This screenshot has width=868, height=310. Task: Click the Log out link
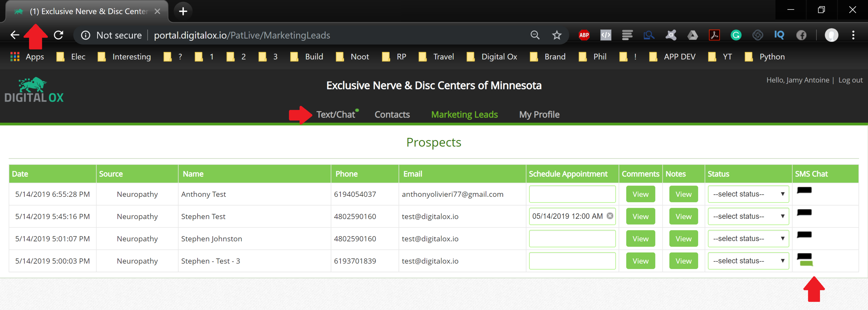850,80
